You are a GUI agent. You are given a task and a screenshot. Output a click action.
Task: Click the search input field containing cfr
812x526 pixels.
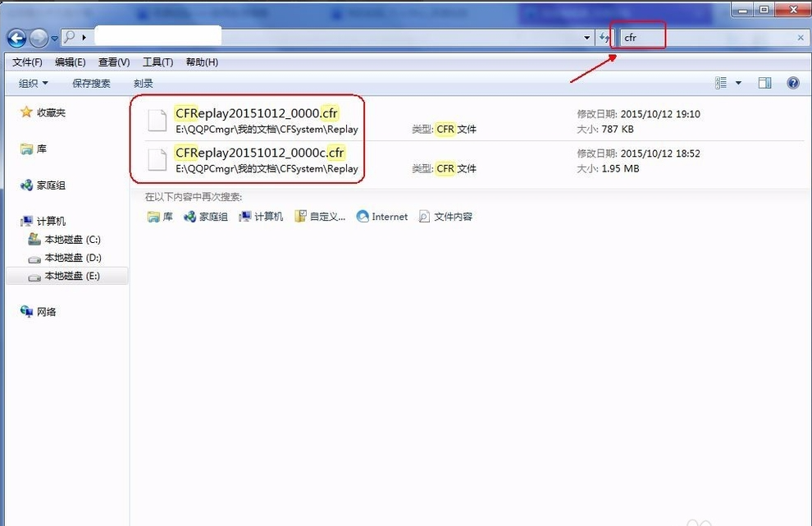coord(705,38)
